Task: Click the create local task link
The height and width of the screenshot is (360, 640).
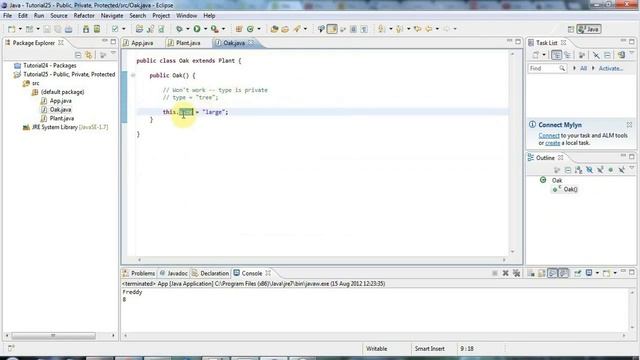Action: pyautogui.click(x=552, y=143)
